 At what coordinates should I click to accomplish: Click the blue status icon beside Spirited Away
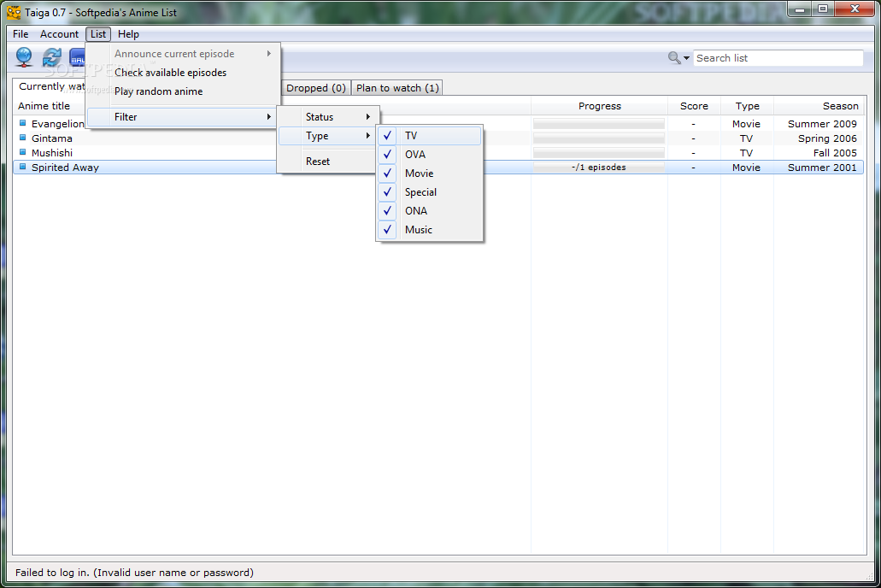click(22, 167)
